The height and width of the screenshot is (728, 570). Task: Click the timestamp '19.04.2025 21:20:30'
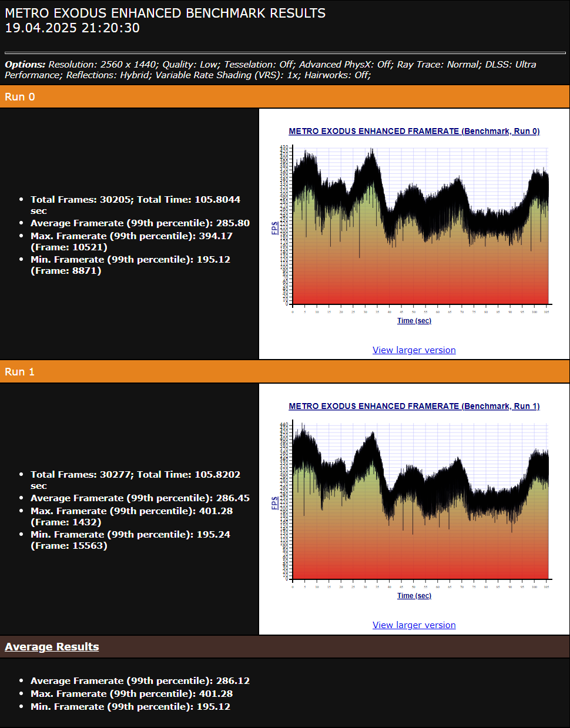click(72, 28)
